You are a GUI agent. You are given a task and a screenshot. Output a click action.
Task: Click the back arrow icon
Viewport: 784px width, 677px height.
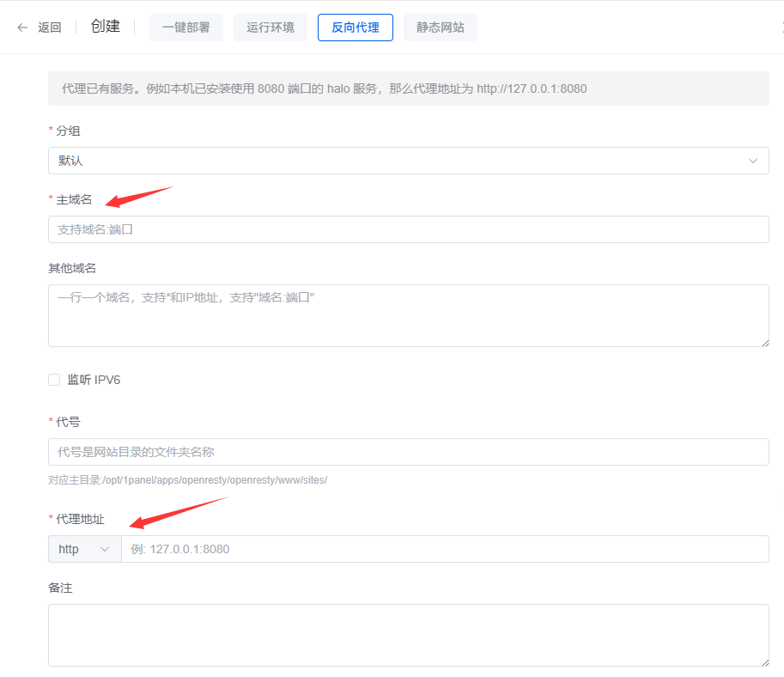pyautogui.click(x=22, y=27)
